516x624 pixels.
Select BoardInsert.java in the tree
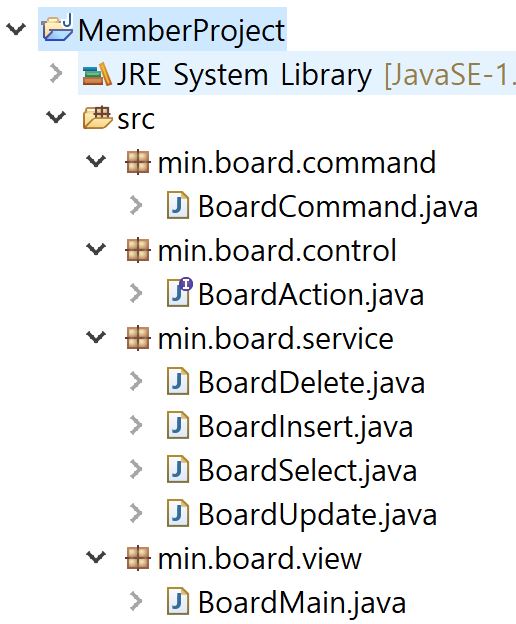click(305, 426)
